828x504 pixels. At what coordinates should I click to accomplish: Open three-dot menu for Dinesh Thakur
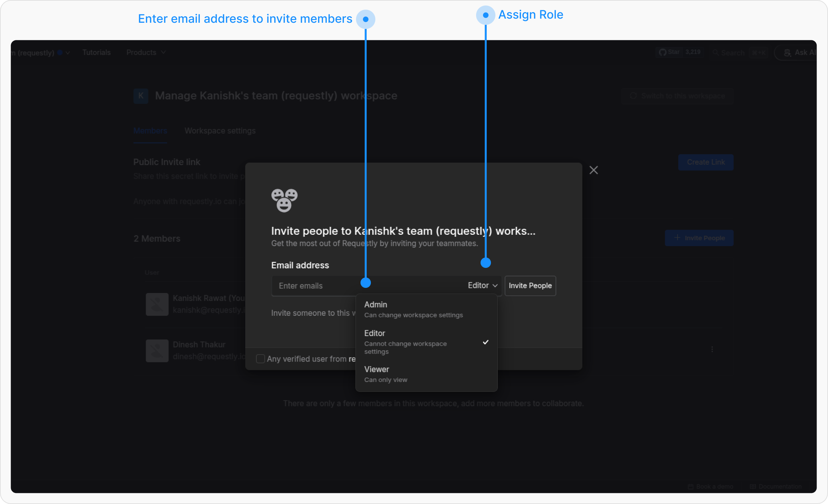click(x=712, y=349)
